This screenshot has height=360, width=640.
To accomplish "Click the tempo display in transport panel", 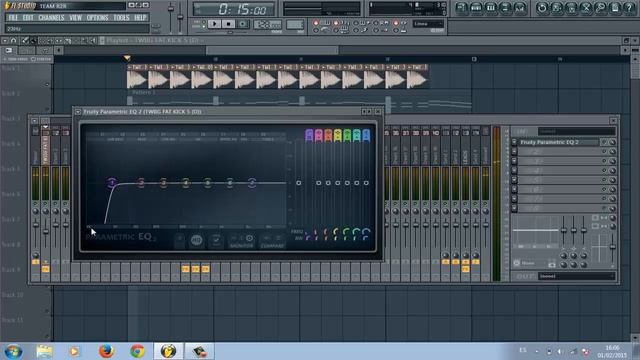I will click(x=268, y=24).
